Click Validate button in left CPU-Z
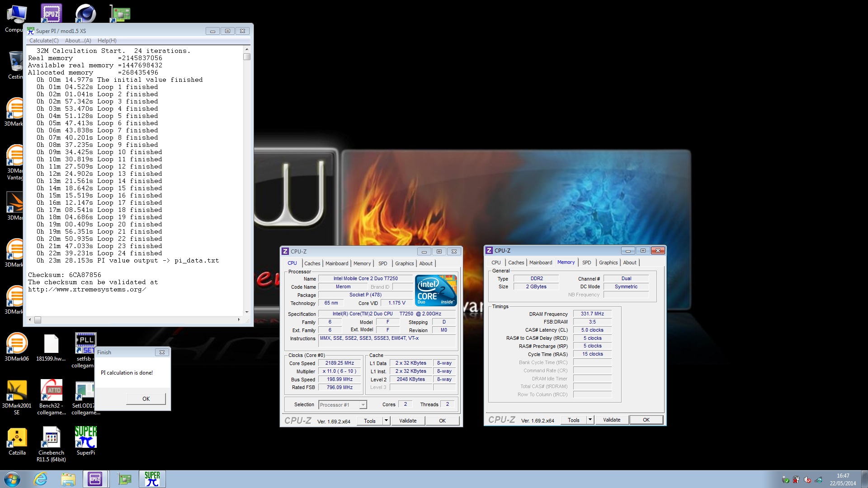The height and width of the screenshot is (488, 868). (408, 421)
